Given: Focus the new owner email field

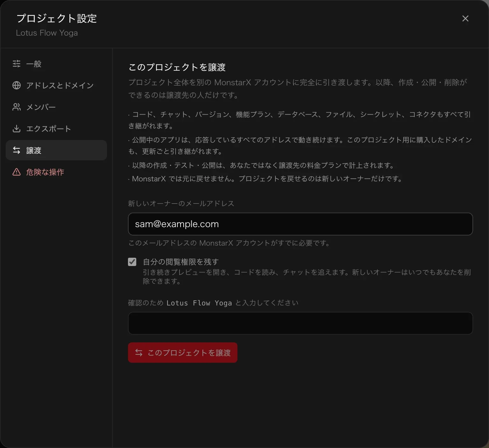Looking at the screenshot, I should click(x=300, y=224).
